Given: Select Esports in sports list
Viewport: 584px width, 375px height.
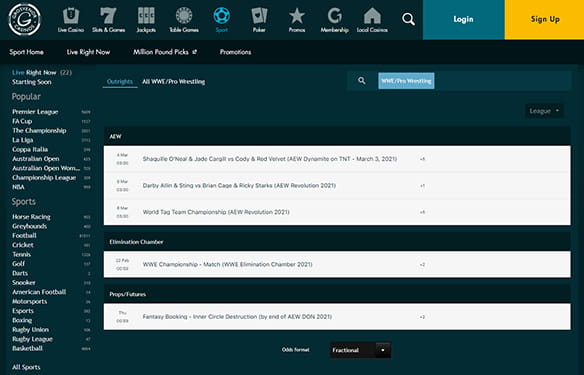Looking at the screenshot, I should [23, 311].
